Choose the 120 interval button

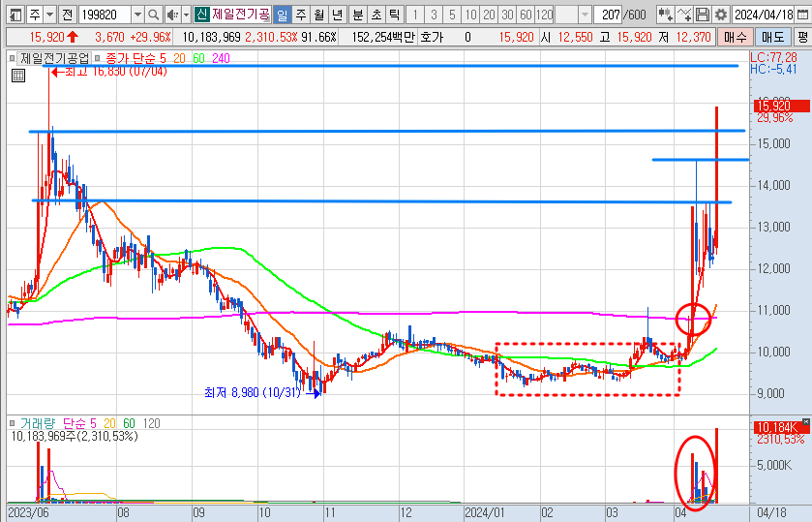(x=544, y=15)
